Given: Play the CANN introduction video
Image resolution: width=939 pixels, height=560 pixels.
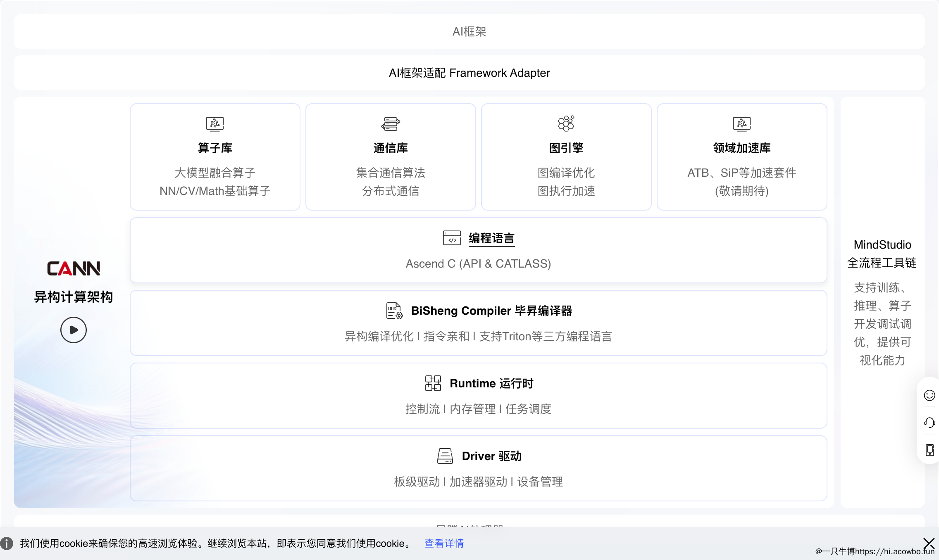Looking at the screenshot, I should tap(74, 330).
